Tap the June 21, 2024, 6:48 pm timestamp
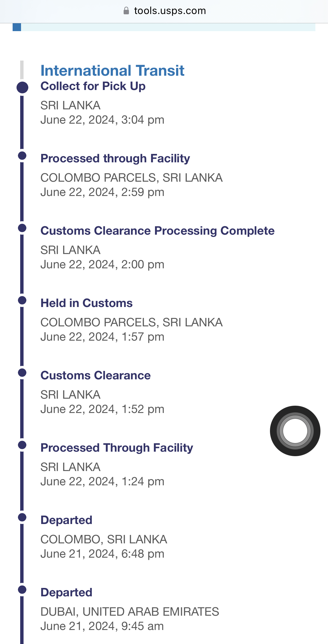Image resolution: width=328 pixels, height=644 pixels. (102, 554)
